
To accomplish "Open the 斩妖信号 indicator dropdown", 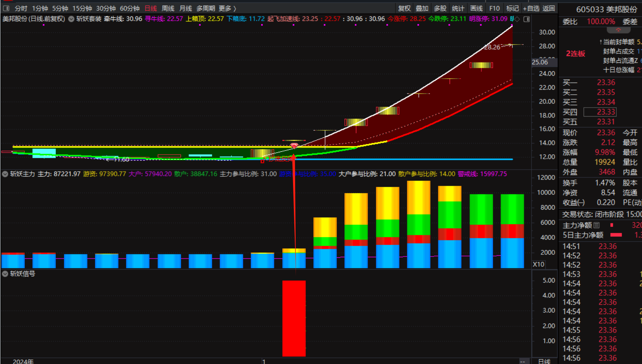I will tap(5, 274).
